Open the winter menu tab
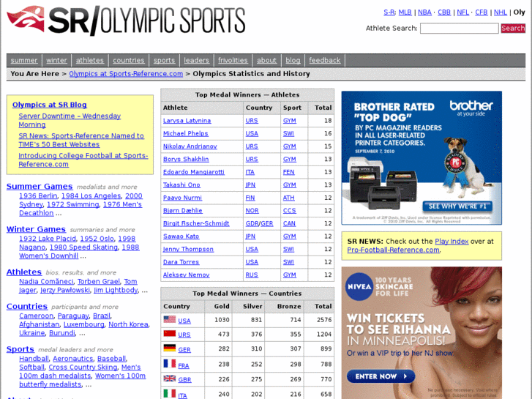Image resolution: width=532 pixels, height=399 pixels. [x=56, y=61]
